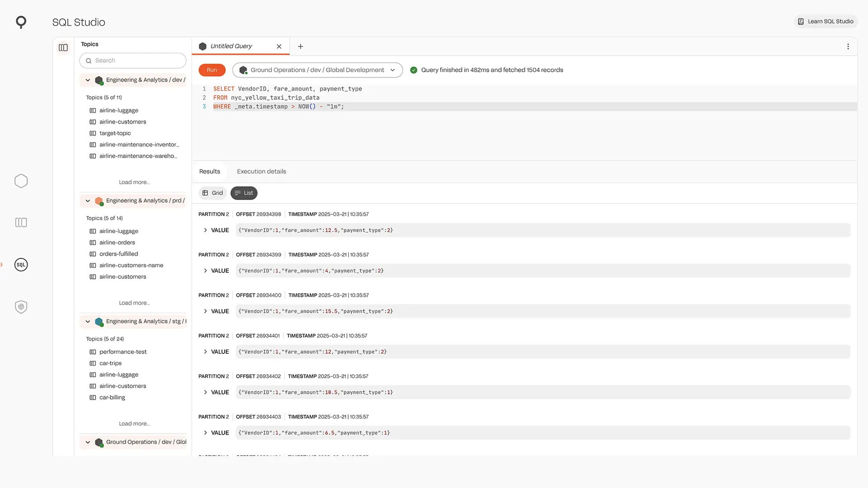Image resolution: width=868 pixels, height=488 pixels.
Task: Open the hexagon icon in left navigation
Action: coord(21,181)
